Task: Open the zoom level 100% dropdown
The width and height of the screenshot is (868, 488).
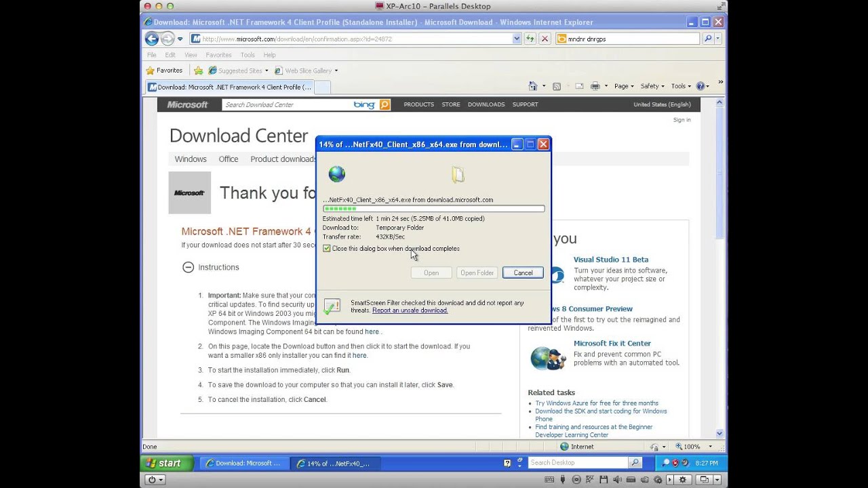Action: click(x=711, y=447)
